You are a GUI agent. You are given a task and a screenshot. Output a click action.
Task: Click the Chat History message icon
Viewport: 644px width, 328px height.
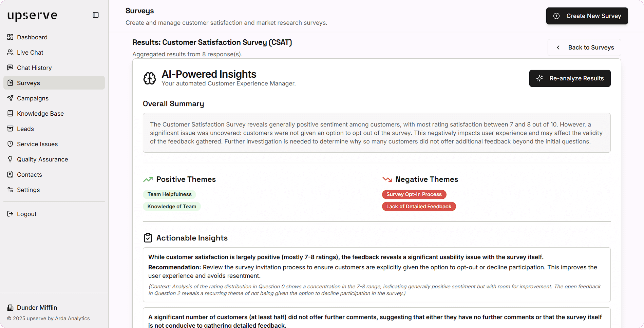tap(10, 67)
